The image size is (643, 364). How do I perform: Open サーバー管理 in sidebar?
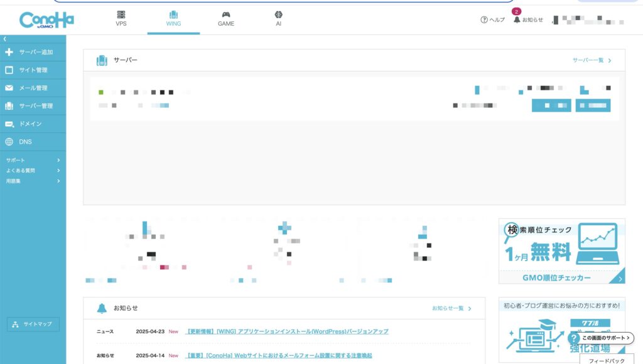(33, 106)
